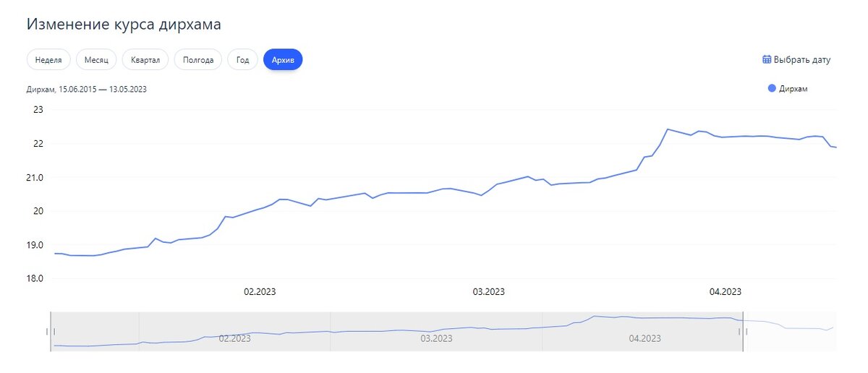Click the left navigator range handle

(51, 331)
